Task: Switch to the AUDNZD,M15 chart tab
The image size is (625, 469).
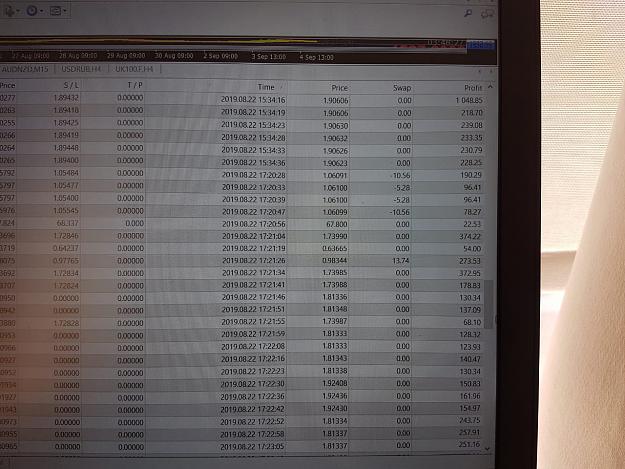Action: [x=25, y=69]
